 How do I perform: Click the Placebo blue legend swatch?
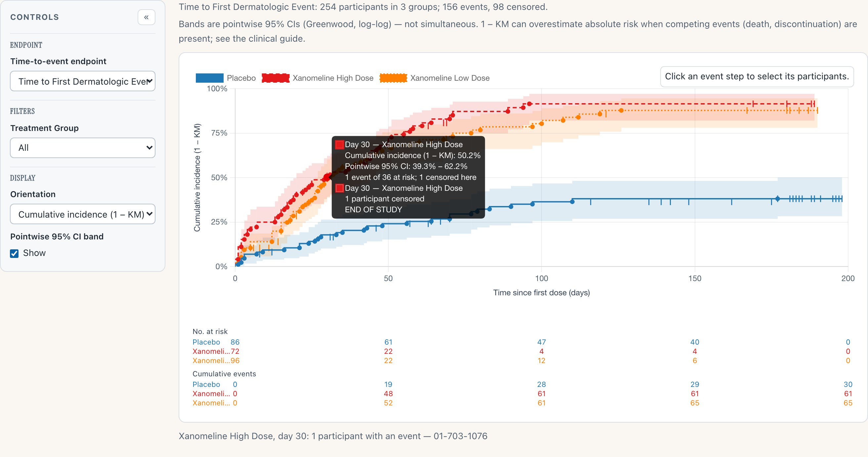[x=209, y=78]
